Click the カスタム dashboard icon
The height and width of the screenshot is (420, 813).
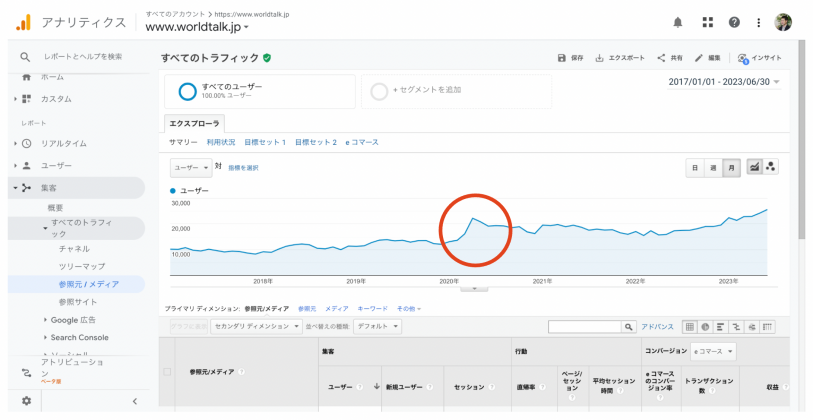click(26, 99)
